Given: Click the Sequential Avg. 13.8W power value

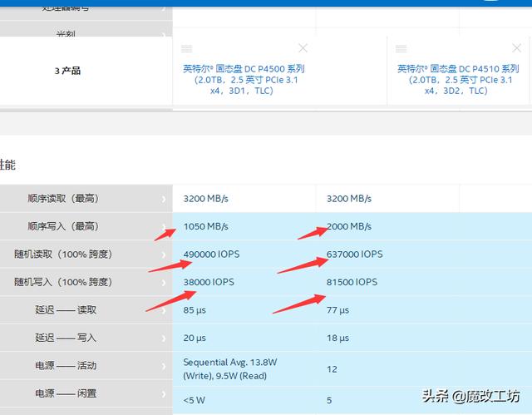Looking at the screenshot, I should (230, 369).
